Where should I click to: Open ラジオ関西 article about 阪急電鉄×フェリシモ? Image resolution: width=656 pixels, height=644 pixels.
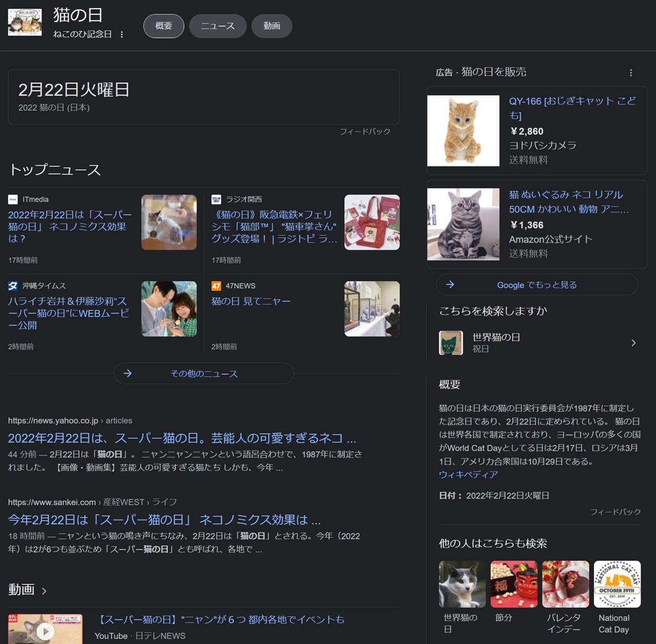click(x=274, y=227)
